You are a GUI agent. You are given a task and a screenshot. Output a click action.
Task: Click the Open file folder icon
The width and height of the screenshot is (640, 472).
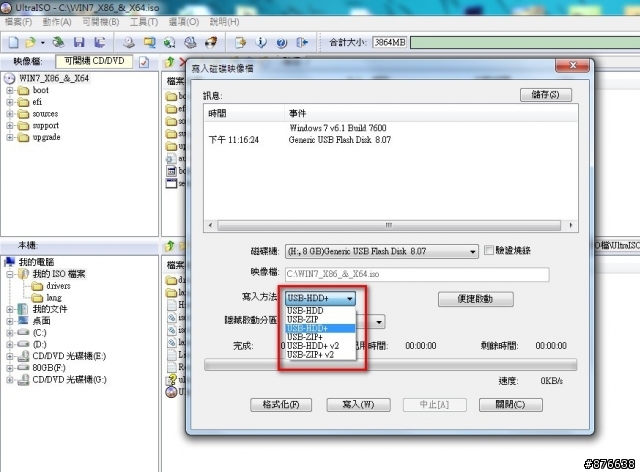click(31, 42)
